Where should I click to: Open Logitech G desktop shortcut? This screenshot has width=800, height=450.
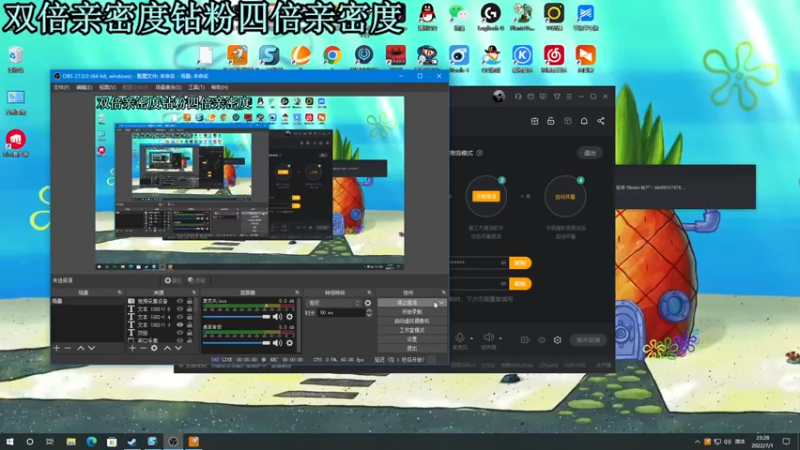point(490,13)
